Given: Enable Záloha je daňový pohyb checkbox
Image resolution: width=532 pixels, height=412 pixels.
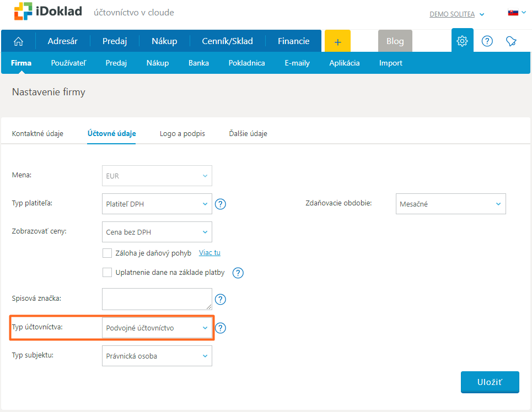Looking at the screenshot, I should click(108, 253).
